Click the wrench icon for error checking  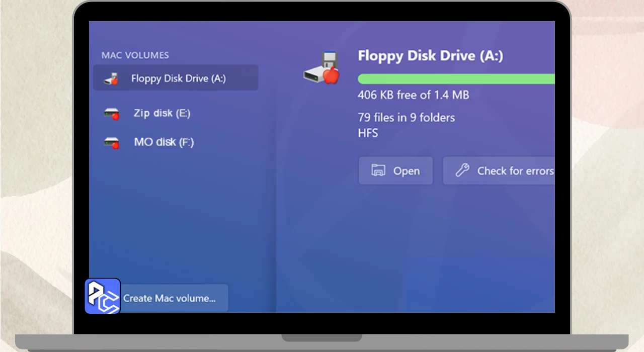462,170
